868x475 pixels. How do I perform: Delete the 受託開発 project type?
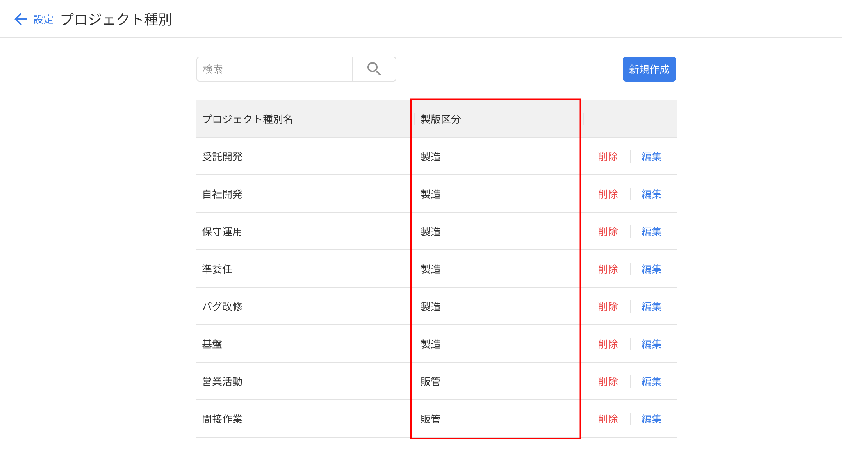point(608,157)
